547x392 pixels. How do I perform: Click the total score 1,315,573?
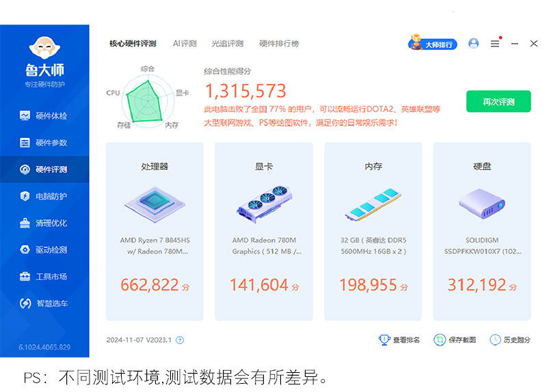click(245, 91)
